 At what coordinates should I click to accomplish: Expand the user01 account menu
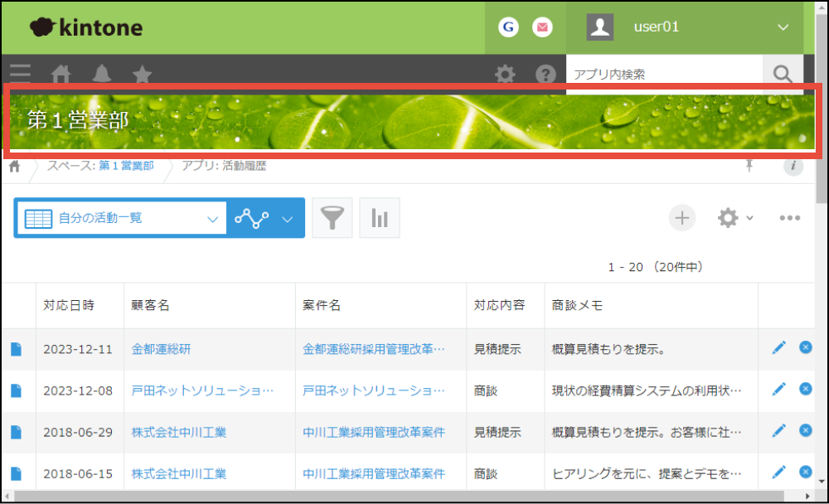tap(783, 27)
